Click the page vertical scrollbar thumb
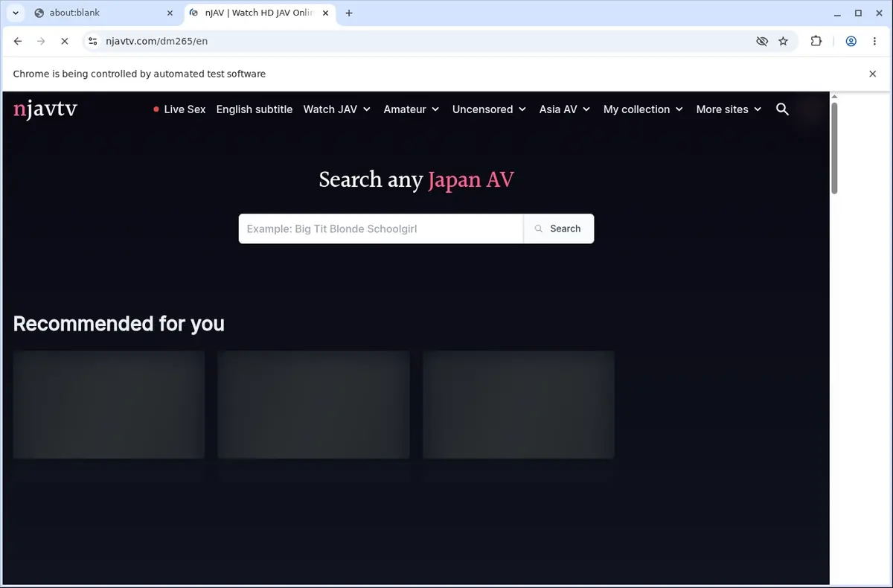893x588 pixels. (x=834, y=148)
